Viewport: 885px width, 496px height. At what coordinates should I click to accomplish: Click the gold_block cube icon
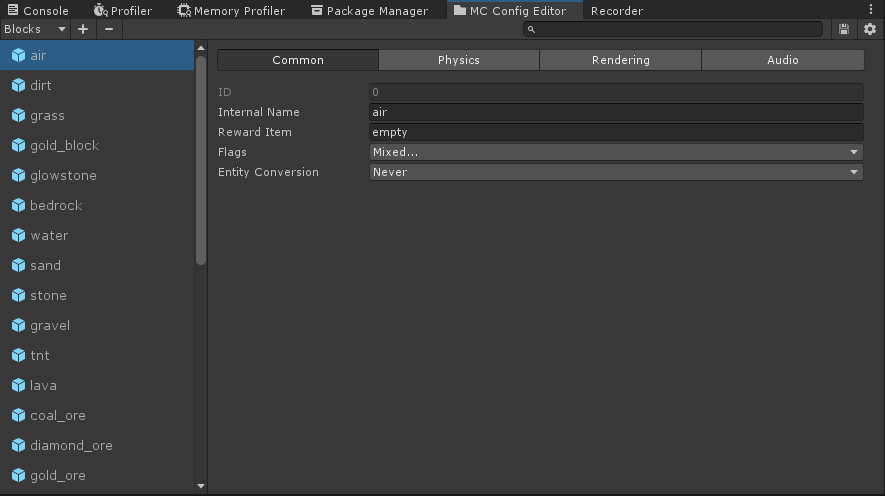pos(19,145)
